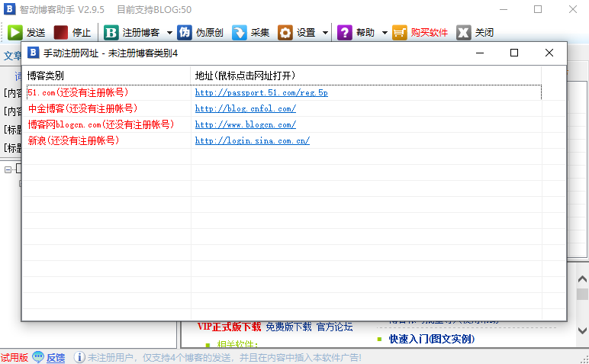Minimize the 手动注册网址 dialog
Viewport: 589px width, 364px height.
tap(480, 53)
